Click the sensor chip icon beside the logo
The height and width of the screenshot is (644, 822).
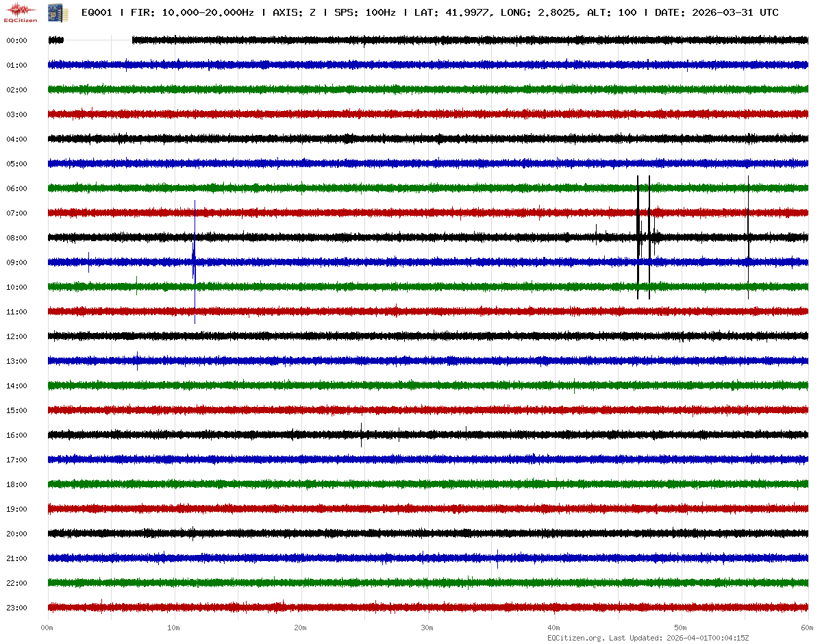tap(53, 12)
